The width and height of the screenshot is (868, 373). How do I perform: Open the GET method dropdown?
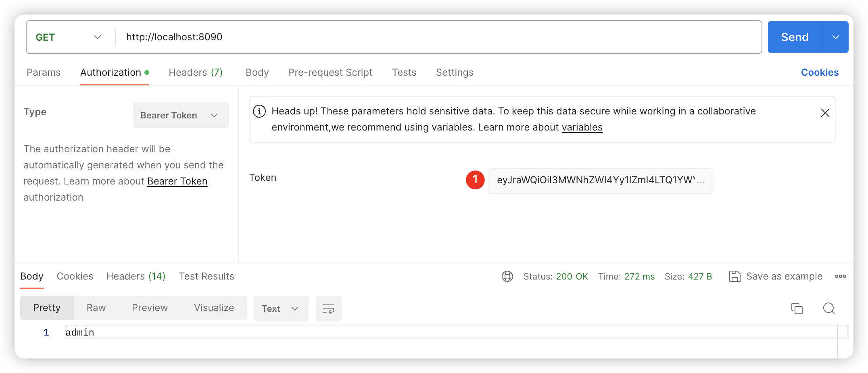[x=69, y=37]
